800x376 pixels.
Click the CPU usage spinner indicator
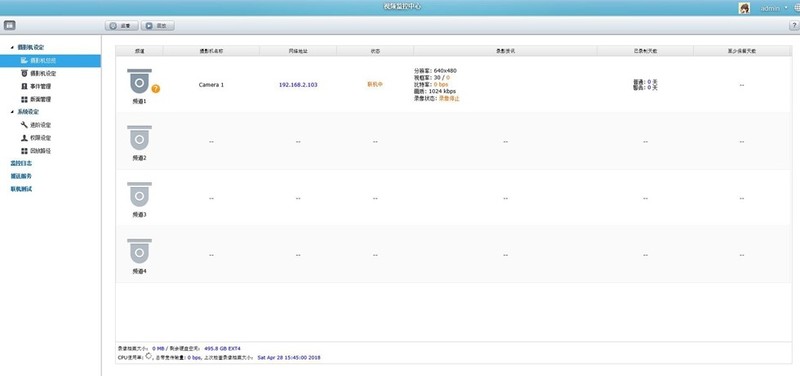[x=149, y=356]
